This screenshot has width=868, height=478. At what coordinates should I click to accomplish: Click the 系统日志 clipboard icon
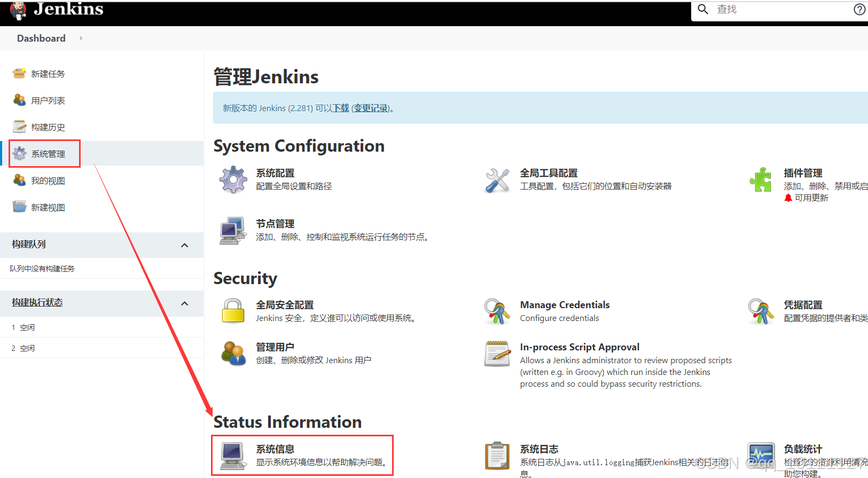(497, 456)
